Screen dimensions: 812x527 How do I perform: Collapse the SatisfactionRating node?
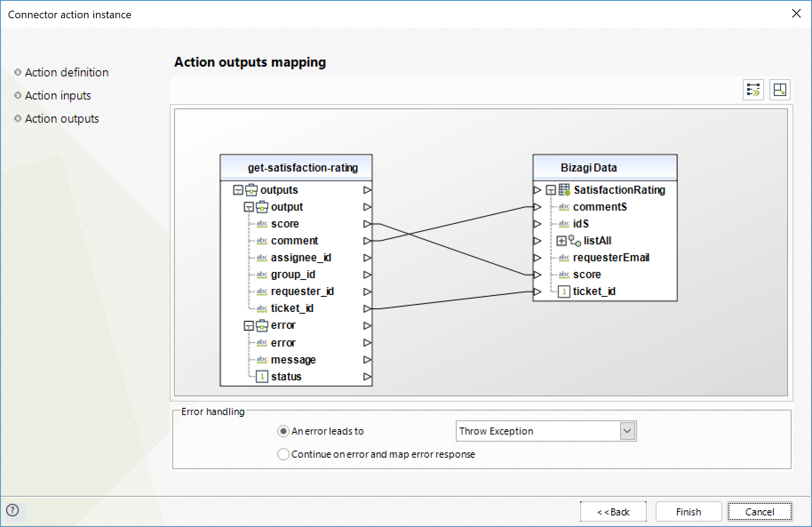click(x=551, y=190)
